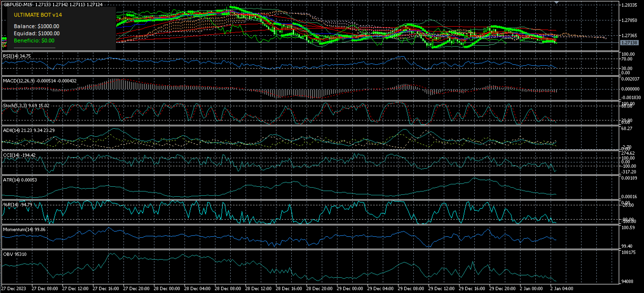
Task: Click the 28 Dec 16:00 time label
Action: coord(289,289)
